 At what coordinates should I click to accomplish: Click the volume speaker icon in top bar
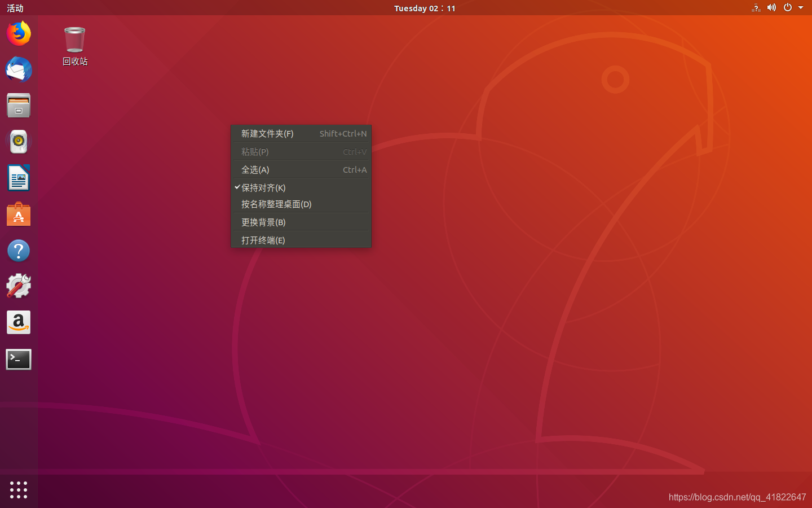click(x=771, y=8)
